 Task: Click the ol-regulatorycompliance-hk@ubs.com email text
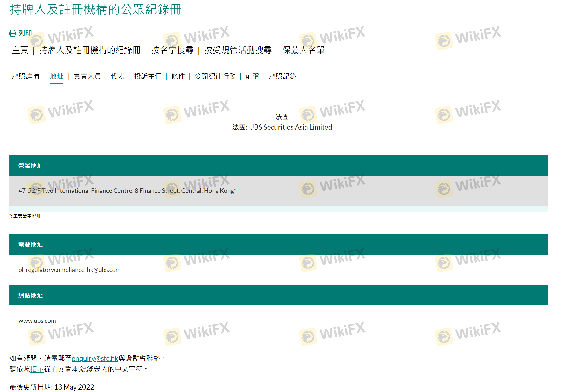(x=70, y=270)
